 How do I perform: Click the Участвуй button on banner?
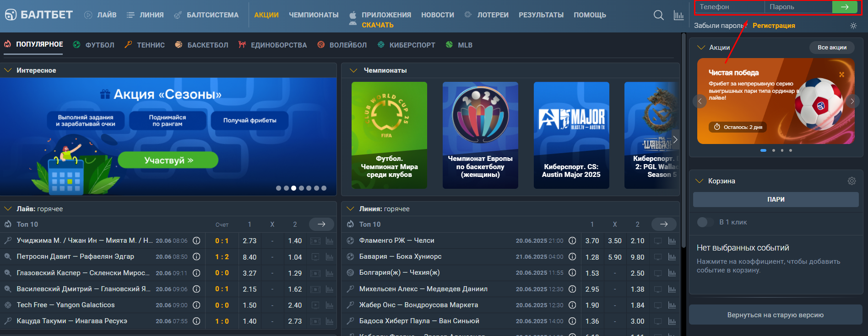(x=168, y=160)
